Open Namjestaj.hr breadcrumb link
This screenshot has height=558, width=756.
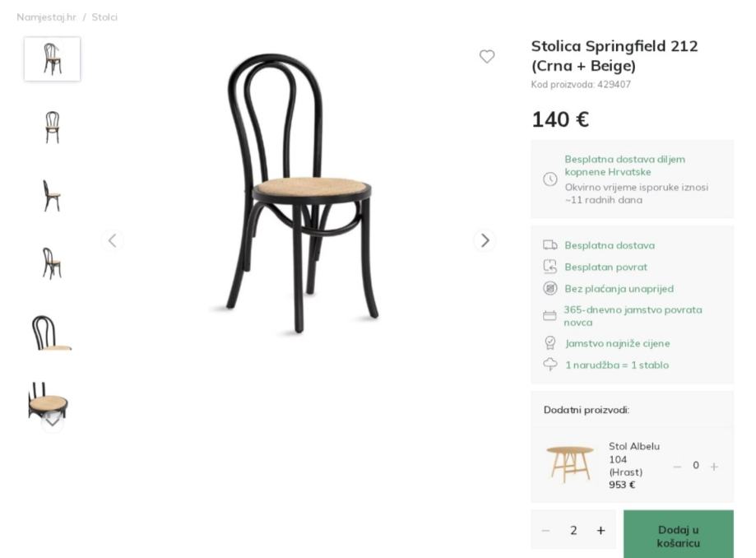click(47, 17)
